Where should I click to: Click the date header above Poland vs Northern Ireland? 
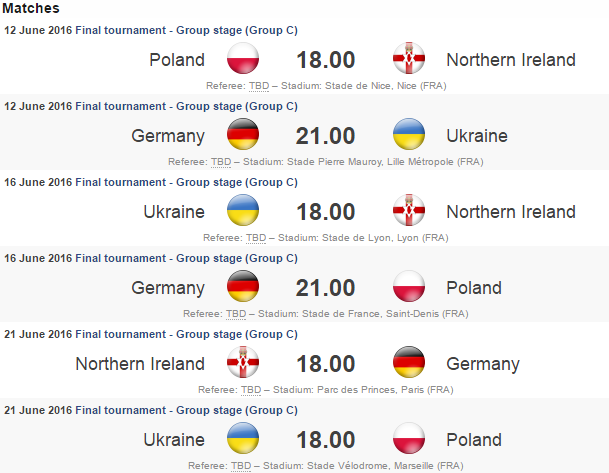[x=151, y=31]
